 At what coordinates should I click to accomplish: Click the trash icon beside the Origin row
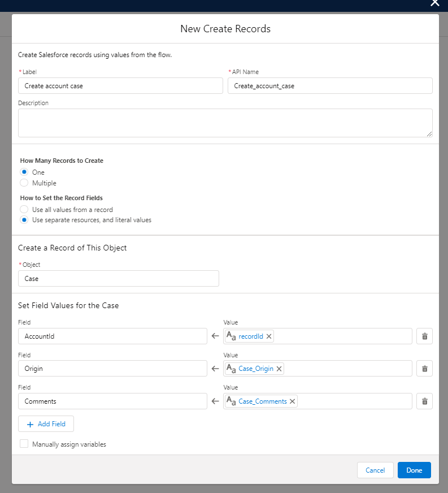424,368
